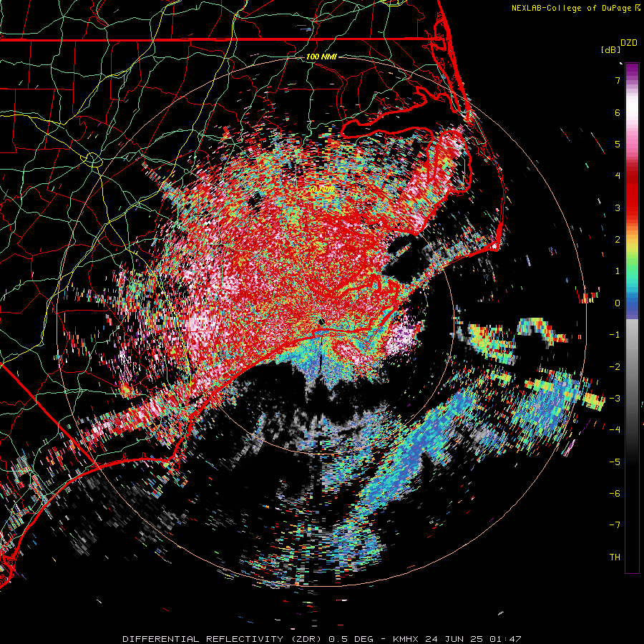
Task: Select the 1 dB tick label
Action: 618,271
